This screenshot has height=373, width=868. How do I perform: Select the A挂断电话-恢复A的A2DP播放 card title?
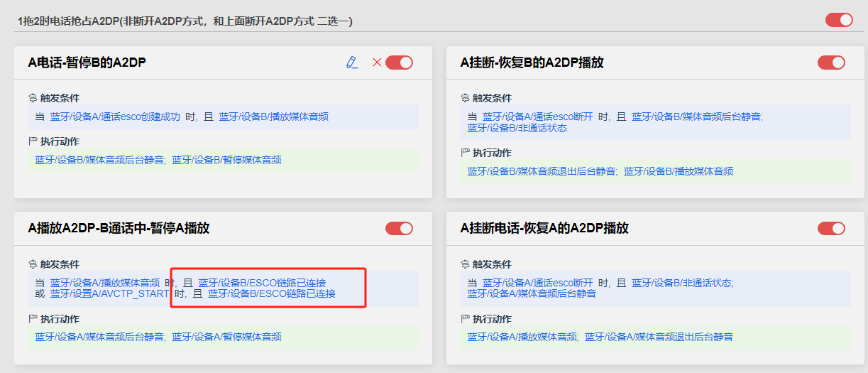(544, 228)
